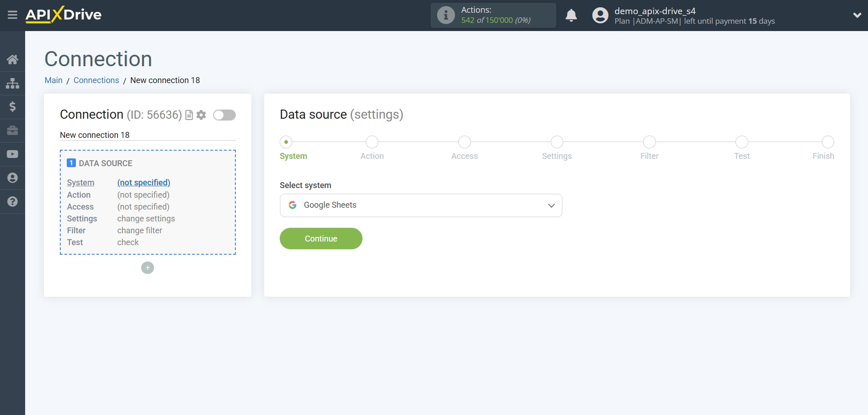Select the System step circle in the progress bar
The image size is (868, 415).
[x=286, y=142]
